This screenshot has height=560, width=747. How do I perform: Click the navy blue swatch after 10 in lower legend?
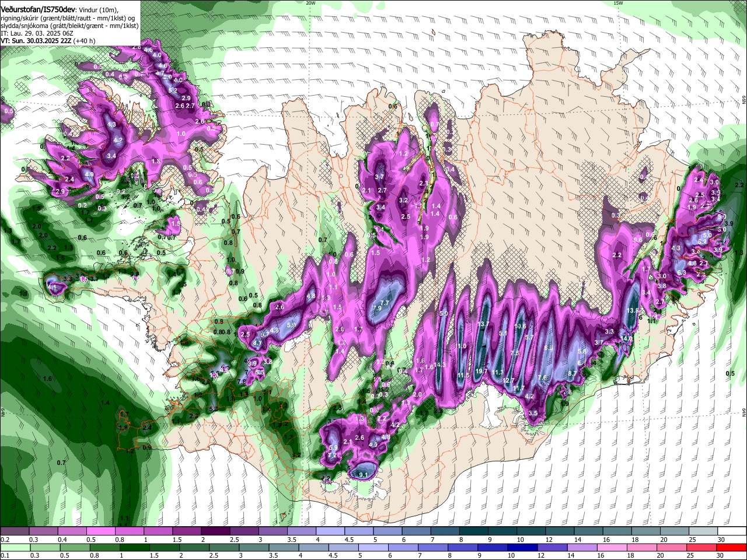tap(522, 547)
